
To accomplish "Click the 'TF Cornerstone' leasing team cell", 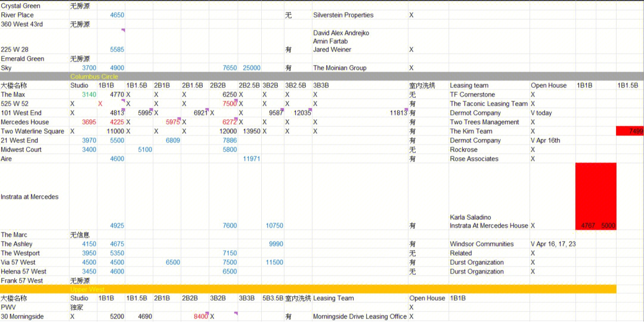I will 472,94.
